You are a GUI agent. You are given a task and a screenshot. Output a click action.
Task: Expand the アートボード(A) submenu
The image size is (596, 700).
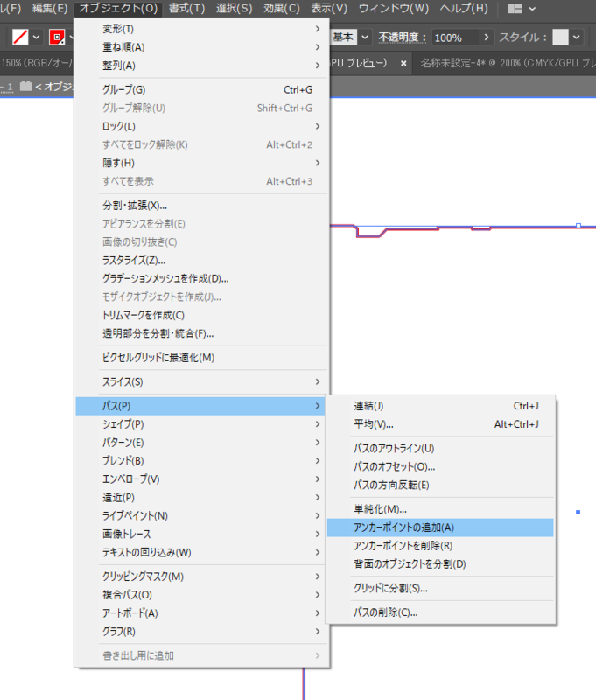click(202, 613)
